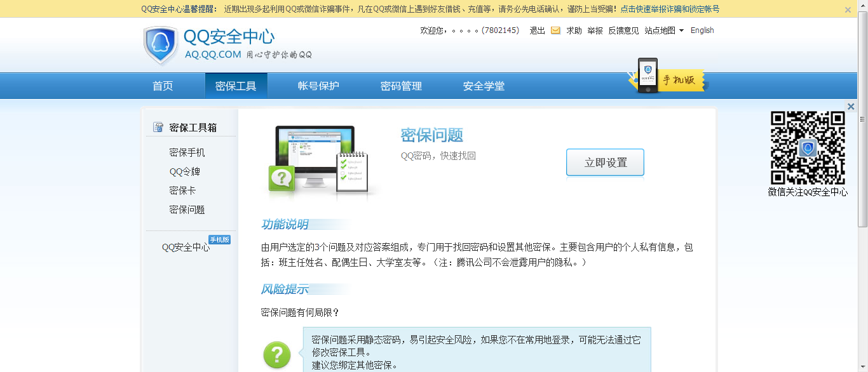Click the page vertical scrollbar thumb

coord(863,119)
